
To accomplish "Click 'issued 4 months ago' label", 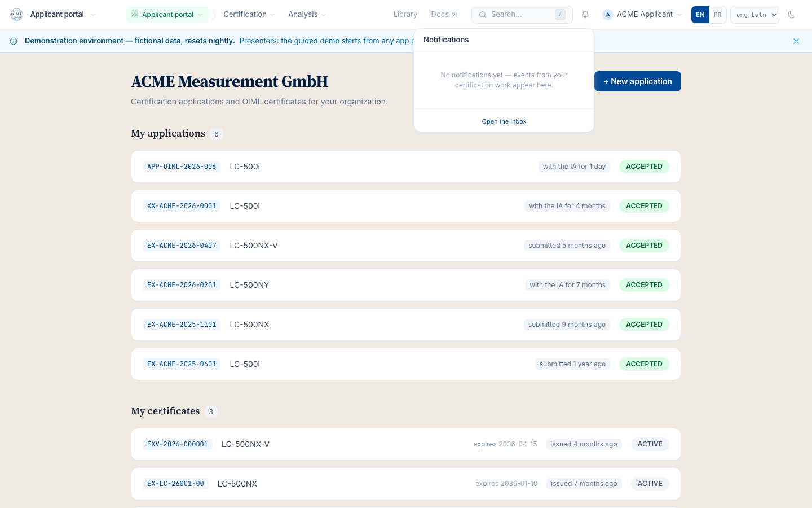I will click(584, 444).
